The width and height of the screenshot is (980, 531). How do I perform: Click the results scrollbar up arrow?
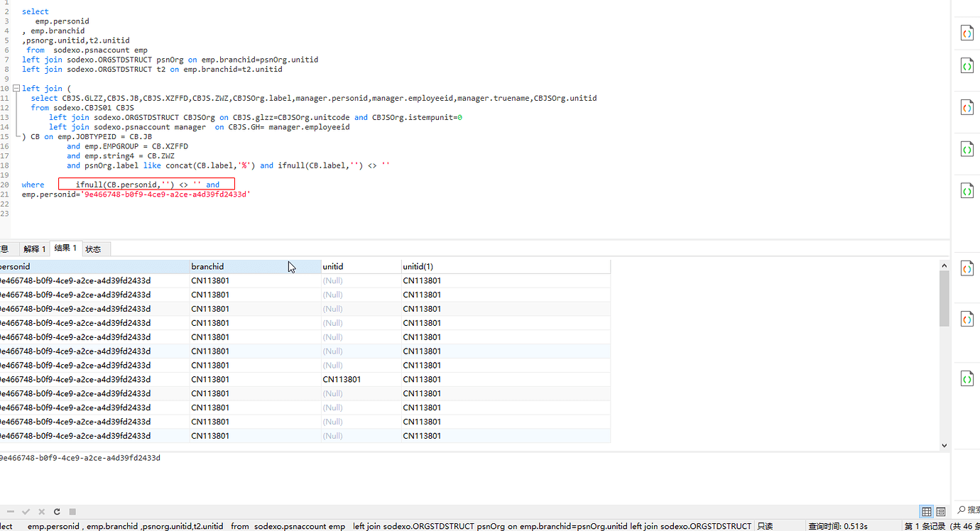[944, 265]
